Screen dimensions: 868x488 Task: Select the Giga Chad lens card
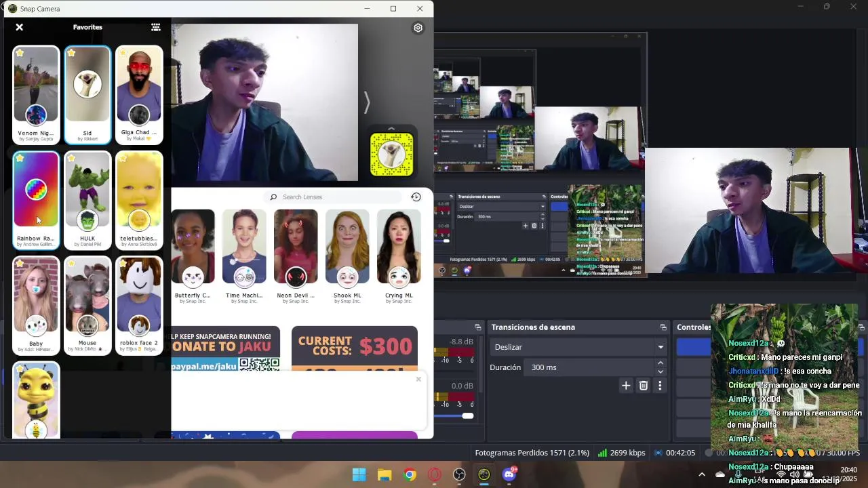[x=139, y=95]
